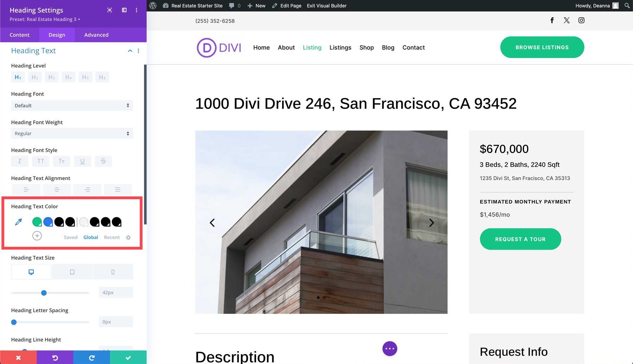Save settings with the green checkmark icon
Screen dimensions: 633x364
[128, 357]
